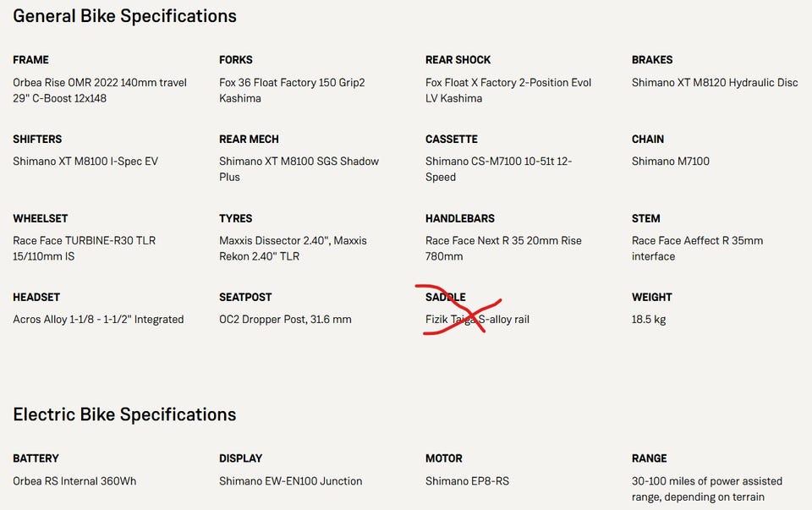Click the STEM label
The width and height of the screenshot is (812, 510).
(x=645, y=218)
